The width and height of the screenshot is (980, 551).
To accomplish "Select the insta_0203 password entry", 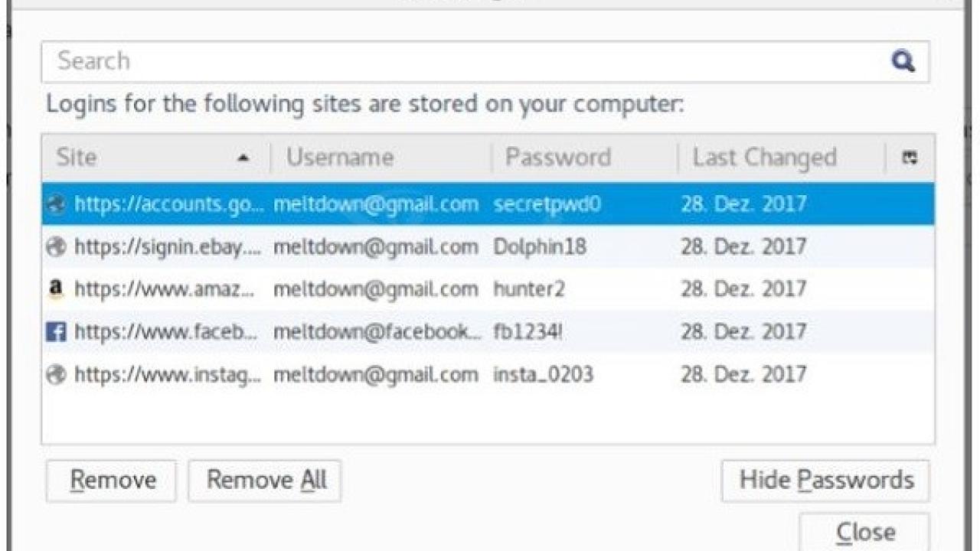I will [543, 374].
